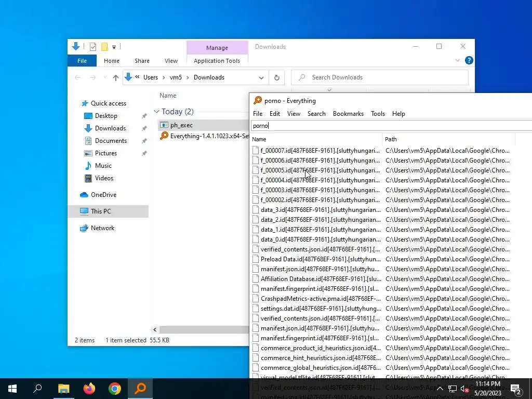Launch Firefox from the taskbar

coord(89,389)
